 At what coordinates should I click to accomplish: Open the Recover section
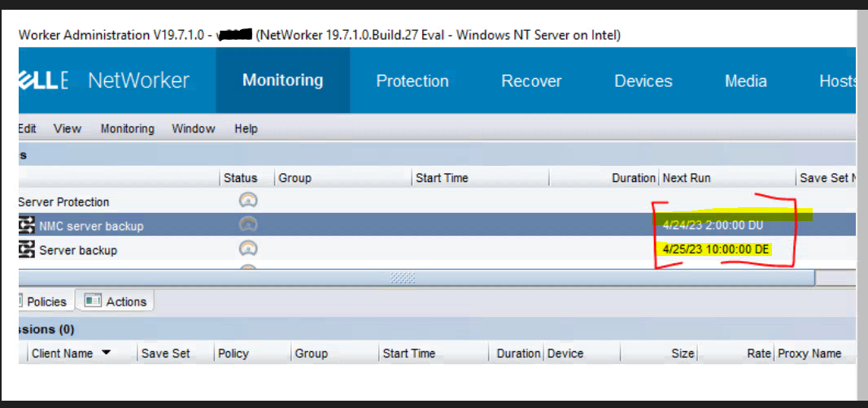(531, 81)
